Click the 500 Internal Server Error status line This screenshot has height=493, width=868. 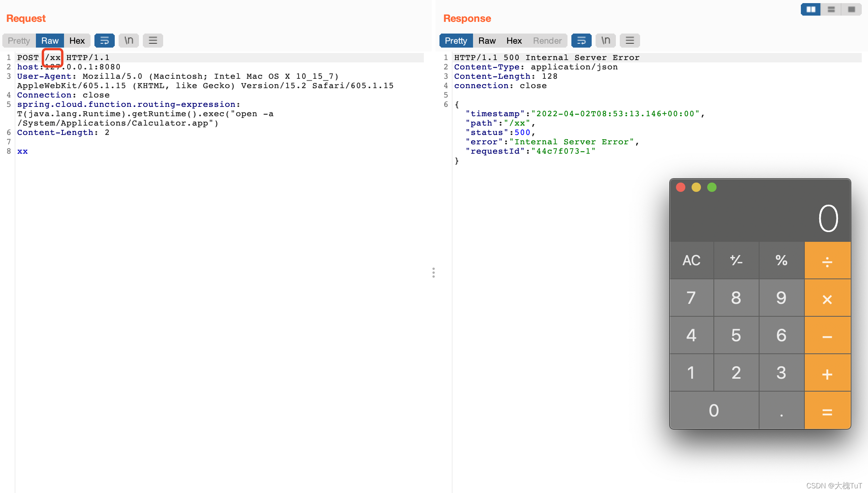pos(547,58)
